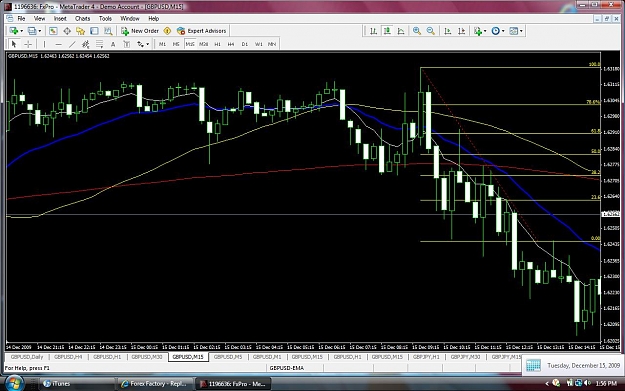625x391 pixels.
Task: Select the vertical line drawing tool
Action: coord(44,44)
